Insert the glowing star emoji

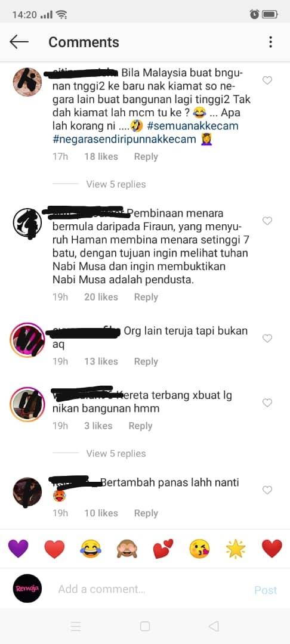pos(236,549)
